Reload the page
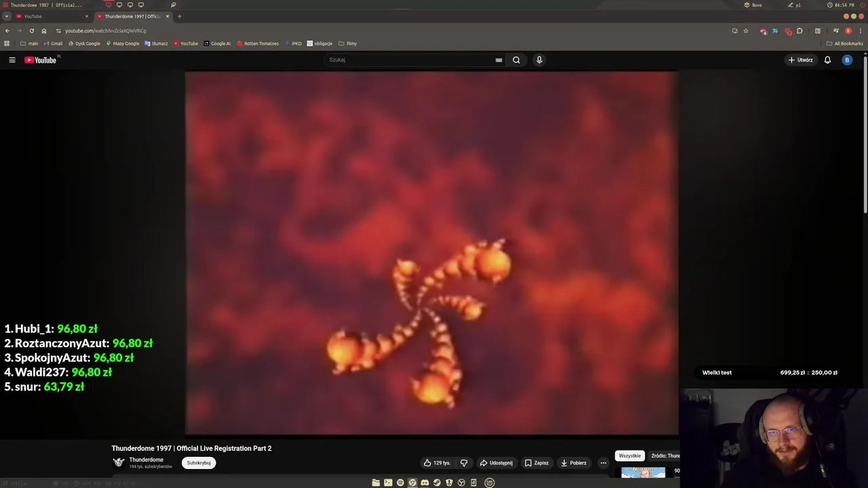The width and height of the screenshot is (868, 488). point(31,30)
